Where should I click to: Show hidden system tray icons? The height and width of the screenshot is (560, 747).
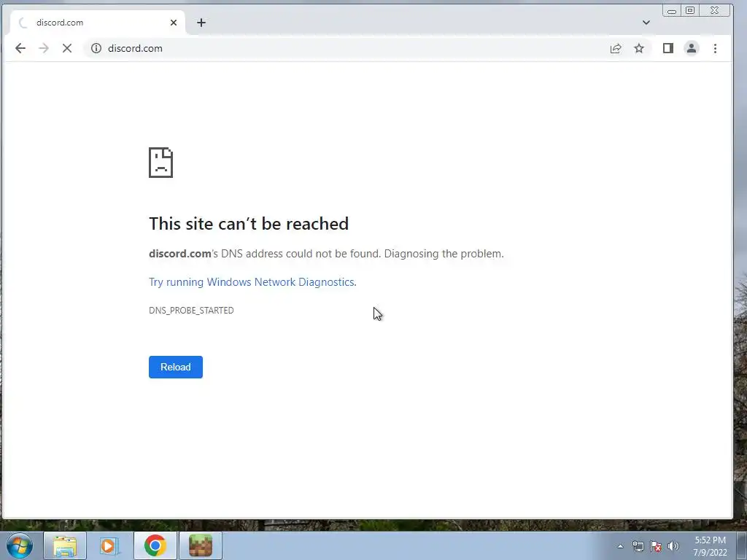[620, 546]
